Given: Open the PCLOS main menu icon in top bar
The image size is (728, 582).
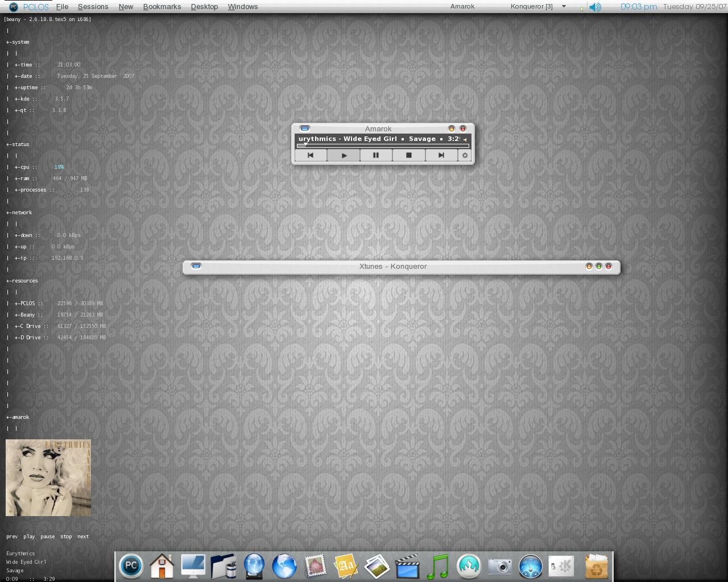Looking at the screenshot, I should tap(14, 7).
